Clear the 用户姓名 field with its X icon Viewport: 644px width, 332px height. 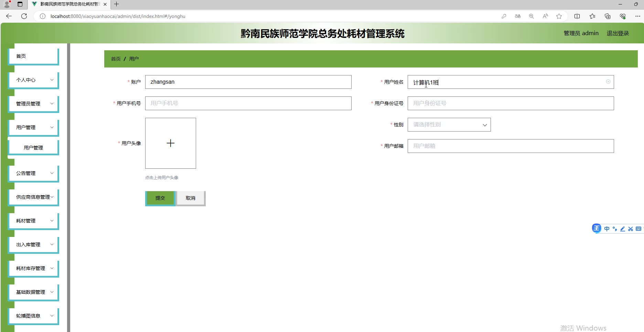[x=608, y=82]
